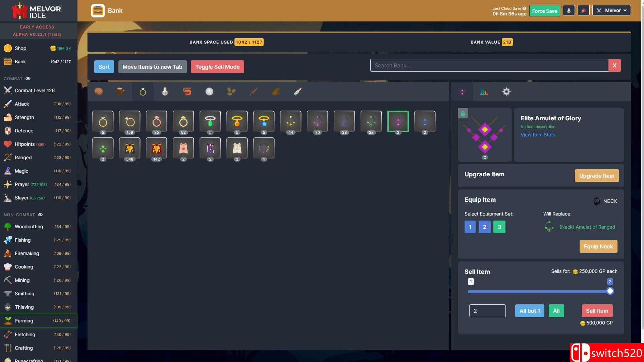The image size is (644, 362).
Task: Toggle Non-Combat section visibility eye icon
Action: coord(40,215)
